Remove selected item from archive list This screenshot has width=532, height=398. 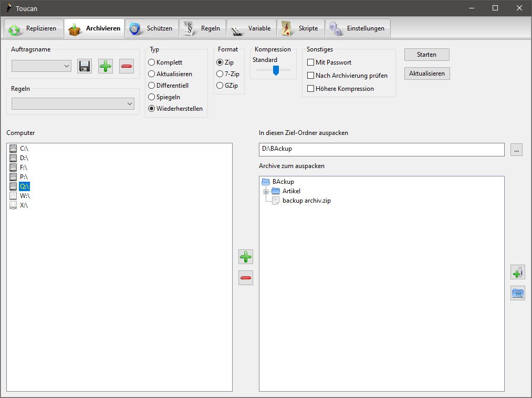(246, 278)
